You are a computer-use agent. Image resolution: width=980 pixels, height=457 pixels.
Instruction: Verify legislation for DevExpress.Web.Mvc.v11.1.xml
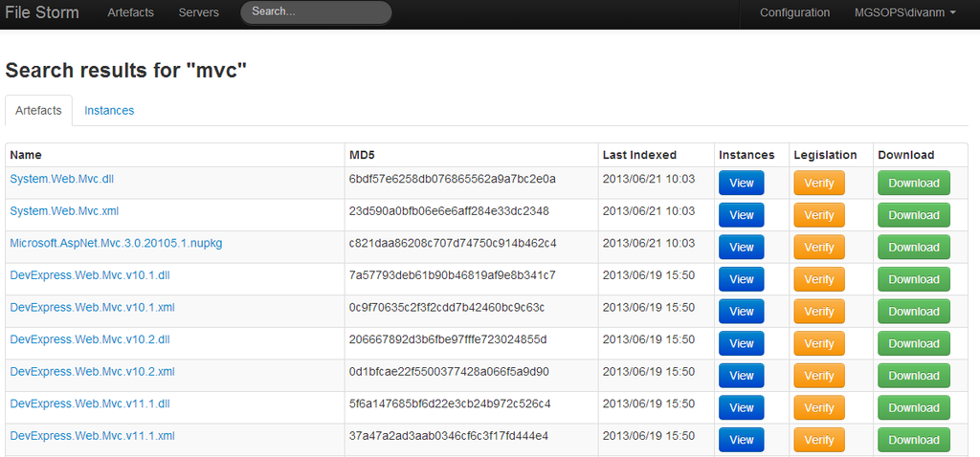tap(819, 440)
